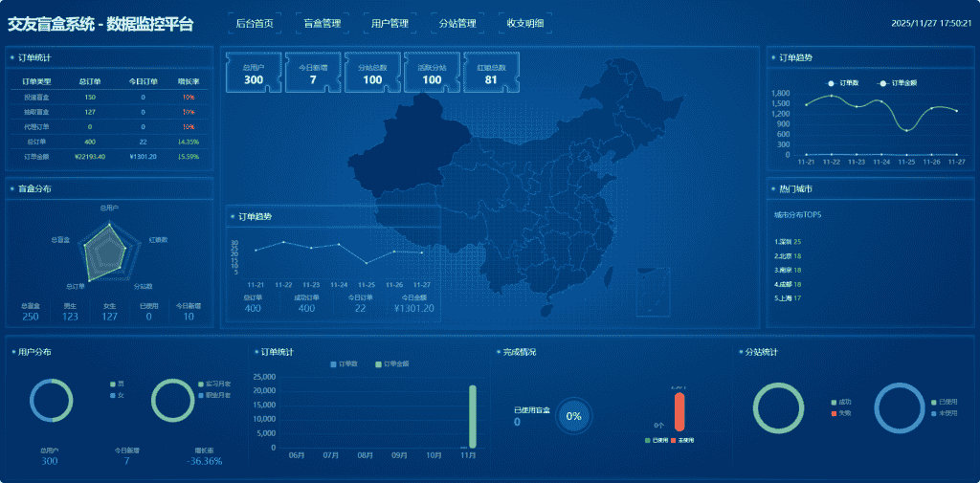Click the ¥22193.40 total order amount cell

pos(90,156)
